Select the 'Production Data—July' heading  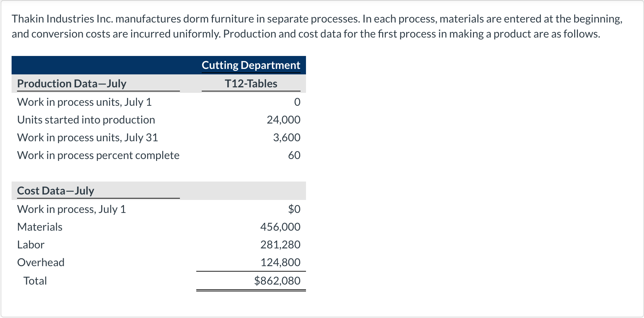point(72,84)
